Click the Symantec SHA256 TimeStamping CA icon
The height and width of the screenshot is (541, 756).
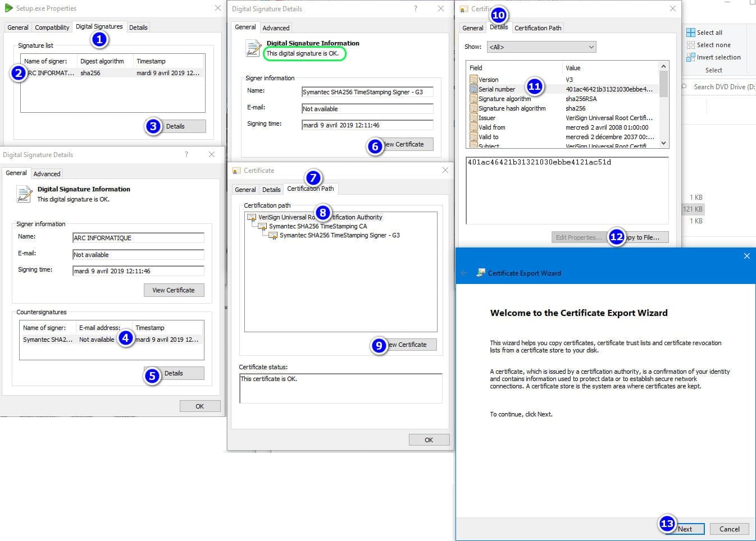(262, 226)
